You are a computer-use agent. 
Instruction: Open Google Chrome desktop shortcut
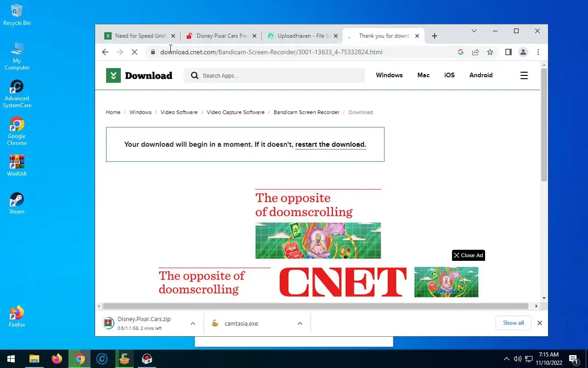pyautogui.click(x=17, y=132)
